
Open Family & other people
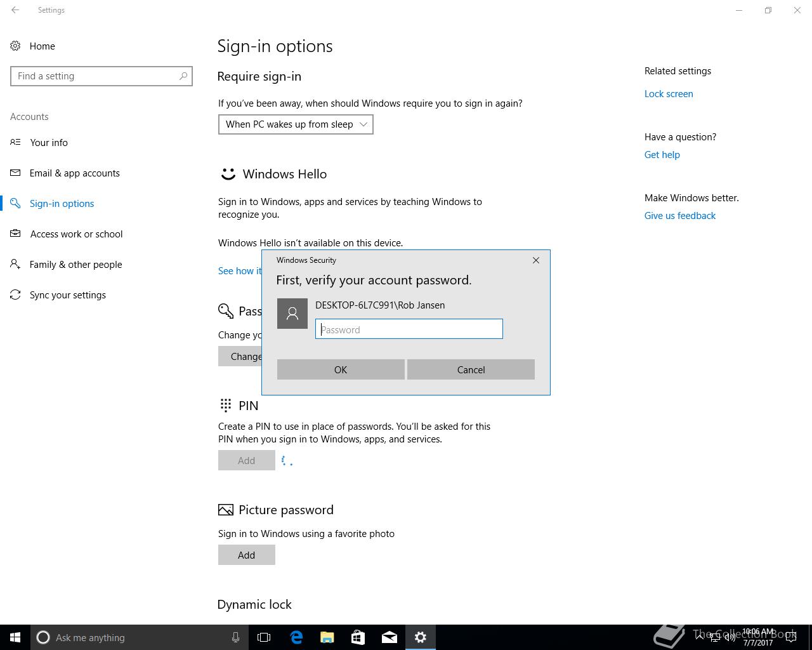point(76,264)
